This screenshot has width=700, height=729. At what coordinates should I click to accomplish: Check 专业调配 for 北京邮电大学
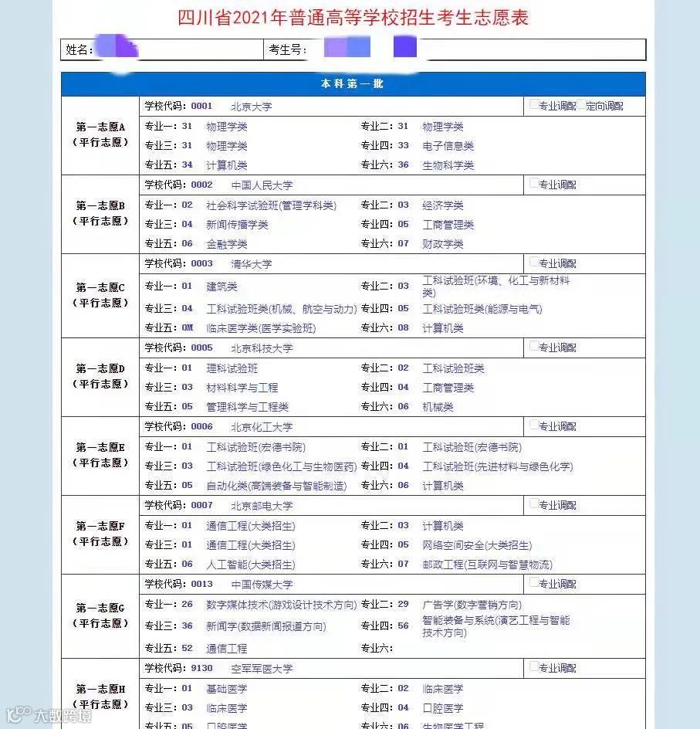pos(533,505)
